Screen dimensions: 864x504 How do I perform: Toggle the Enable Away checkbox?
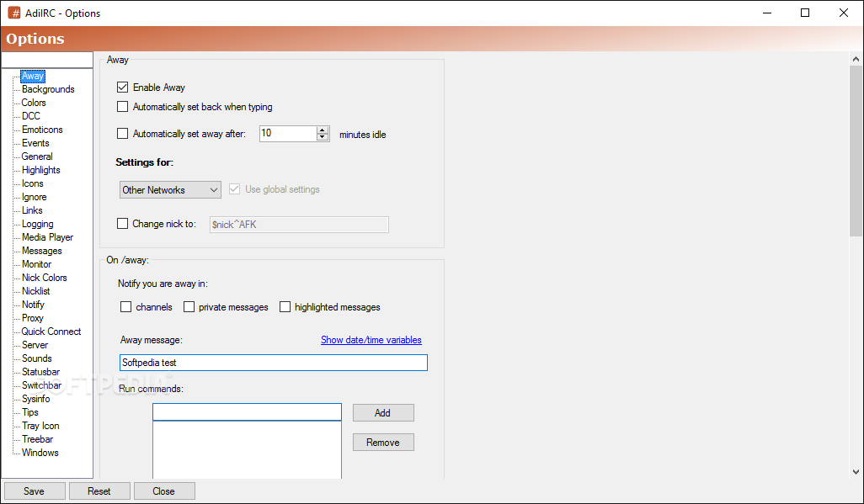click(x=122, y=87)
